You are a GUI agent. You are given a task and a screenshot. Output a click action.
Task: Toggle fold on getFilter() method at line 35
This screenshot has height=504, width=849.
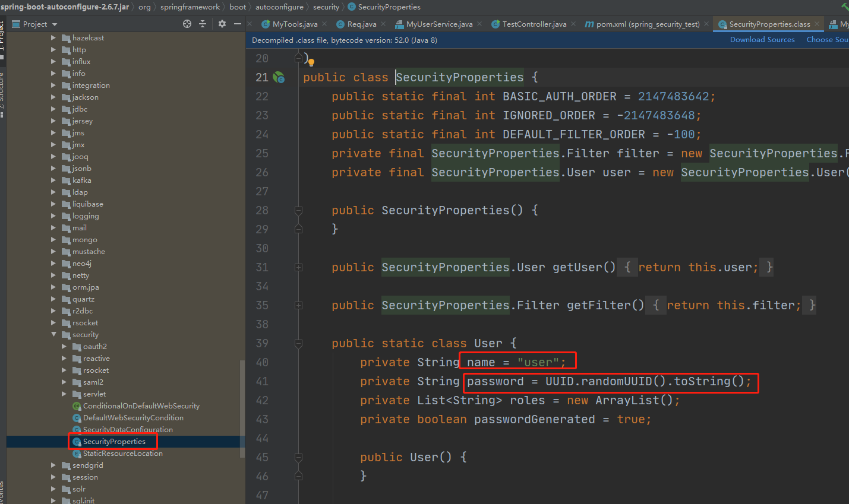(298, 306)
